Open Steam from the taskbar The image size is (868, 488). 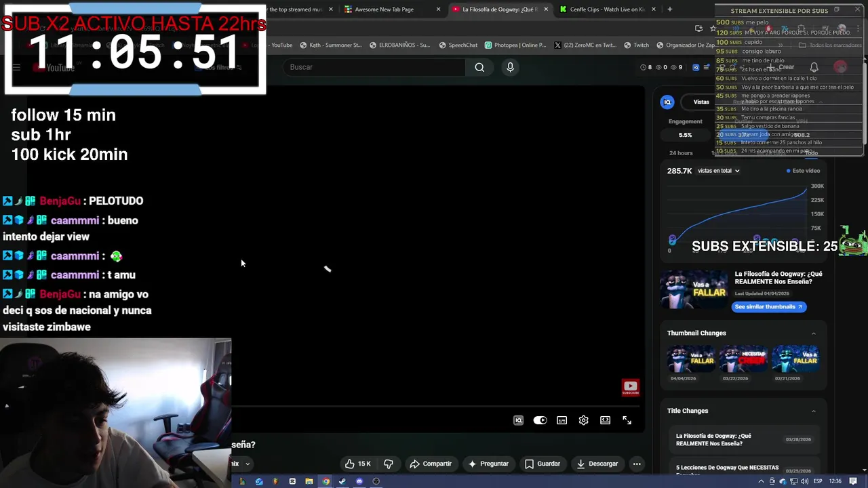(342, 481)
